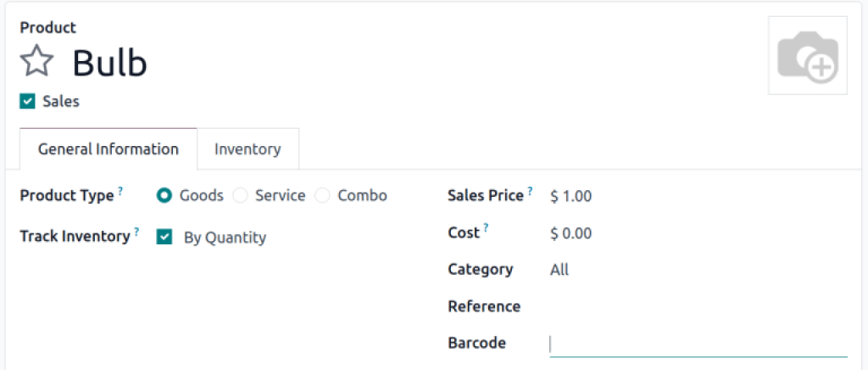Show Track Inventory help question mark

[136, 231]
